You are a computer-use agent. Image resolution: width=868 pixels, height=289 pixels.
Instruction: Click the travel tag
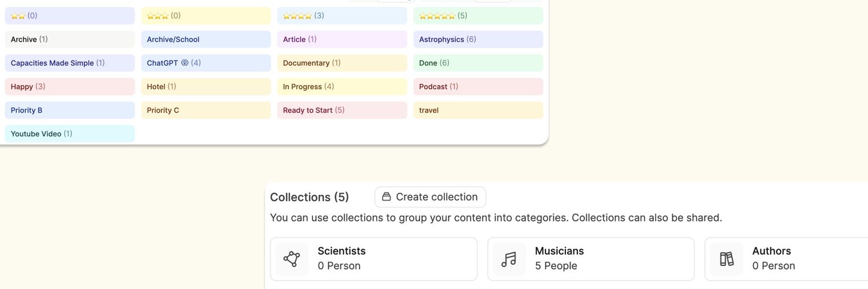click(x=478, y=110)
